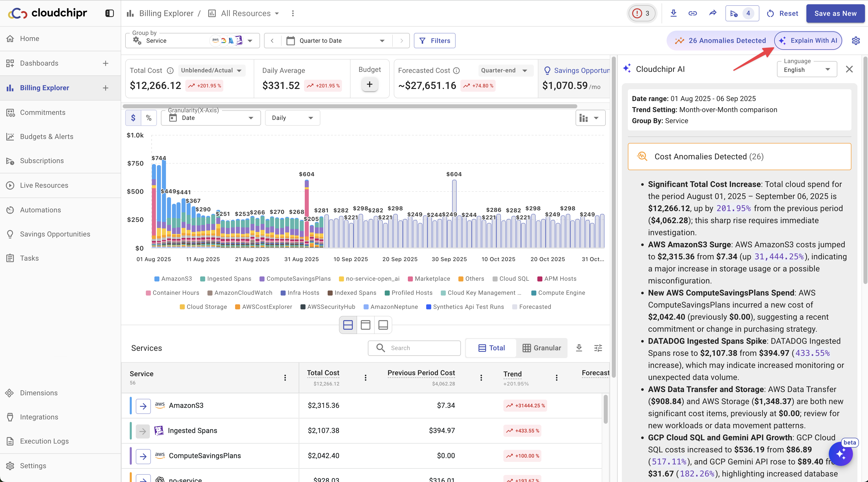Open chart type selector dropdown
This screenshot has width=868, height=482.
(590, 118)
